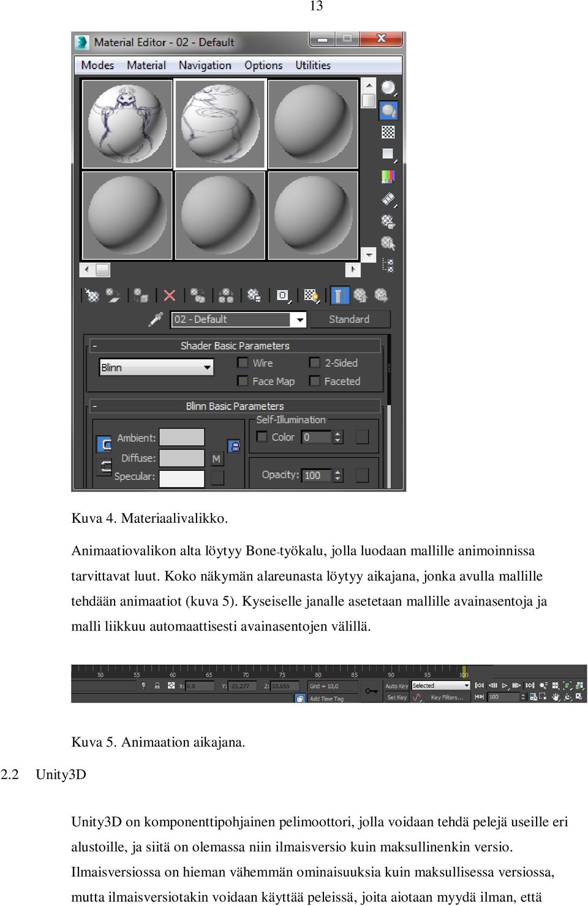The image size is (588, 906).
Task: Open the Selected dropdown on timeline
Action: pos(440,685)
